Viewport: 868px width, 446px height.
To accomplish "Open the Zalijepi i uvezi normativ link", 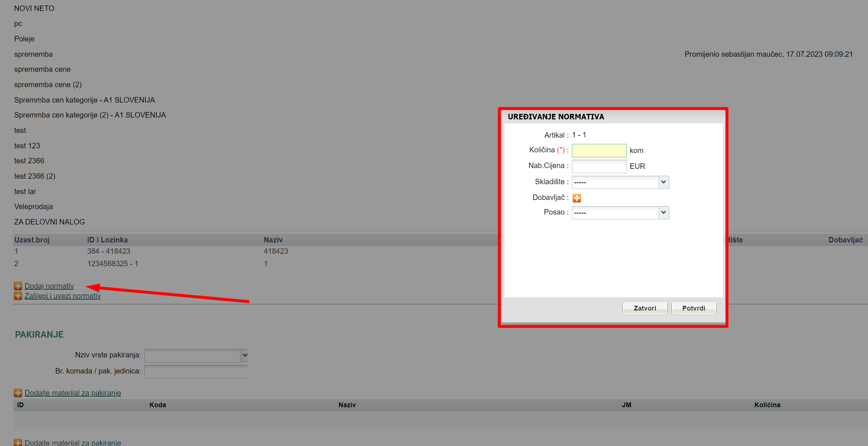I will (x=62, y=296).
